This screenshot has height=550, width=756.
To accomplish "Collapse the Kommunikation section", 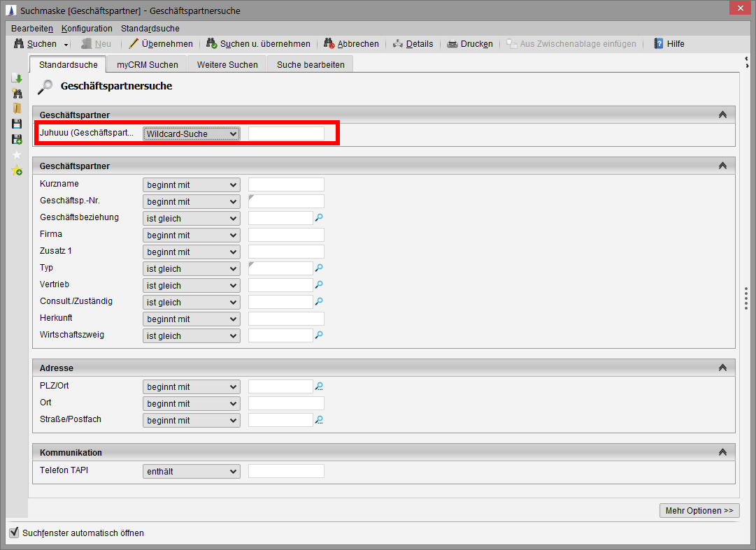I will click(x=722, y=452).
